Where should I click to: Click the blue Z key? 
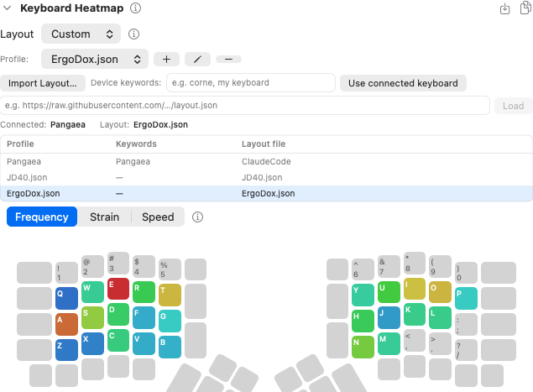tap(66, 350)
